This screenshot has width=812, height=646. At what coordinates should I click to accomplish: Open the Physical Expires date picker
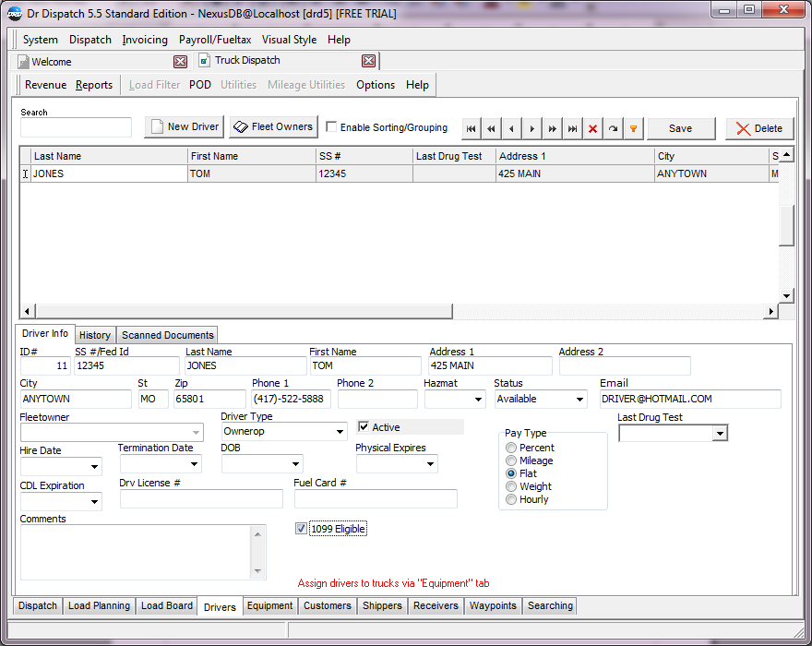[x=430, y=464]
